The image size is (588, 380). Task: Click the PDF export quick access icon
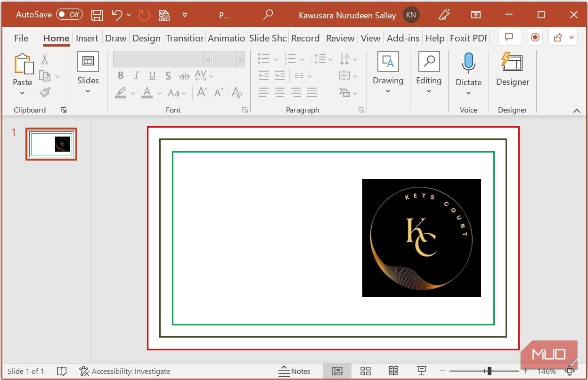point(164,15)
